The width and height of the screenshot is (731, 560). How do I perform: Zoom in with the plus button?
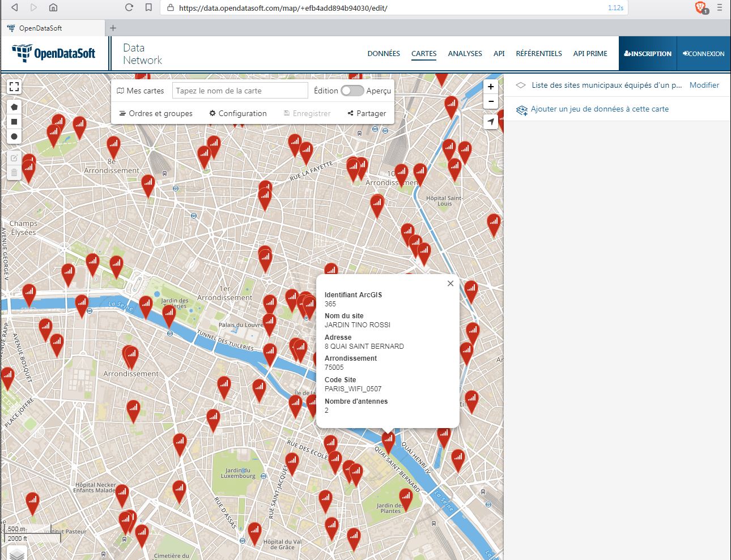click(x=491, y=87)
